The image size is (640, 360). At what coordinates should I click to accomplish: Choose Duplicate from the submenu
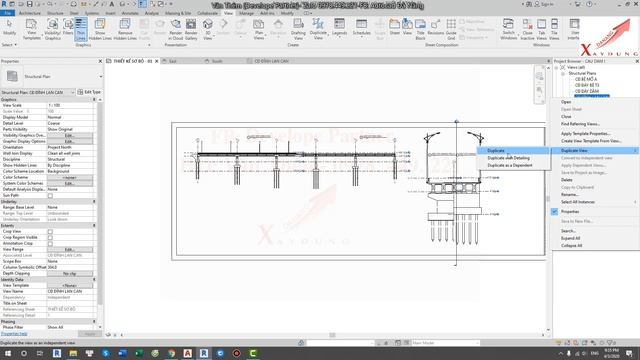tap(513, 151)
